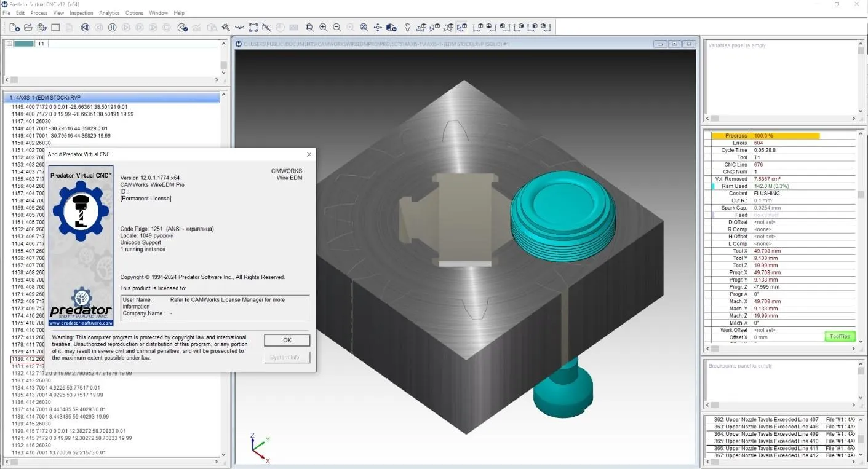The height and width of the screenshot is (469, 868).
Task: Click the hammer tool icon
Action: point(226,28)
